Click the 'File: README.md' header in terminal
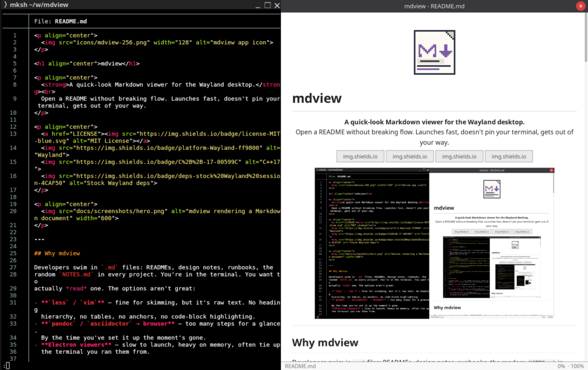Image resolution: width=588 pixels, height=370 pixels. (60, 21)
